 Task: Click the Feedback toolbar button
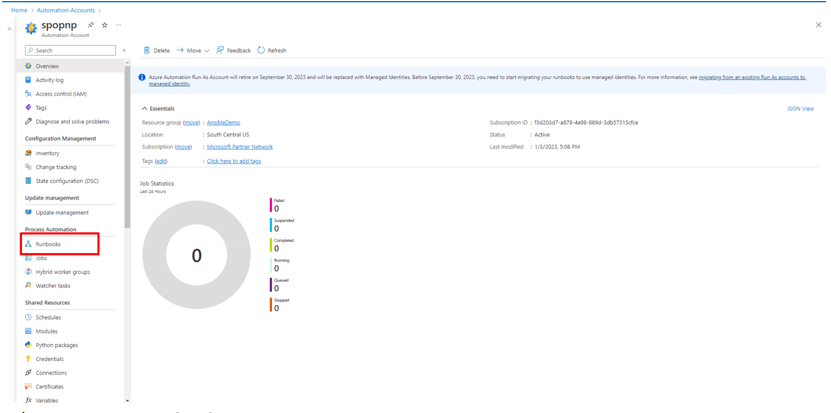(x=233, y=50)
